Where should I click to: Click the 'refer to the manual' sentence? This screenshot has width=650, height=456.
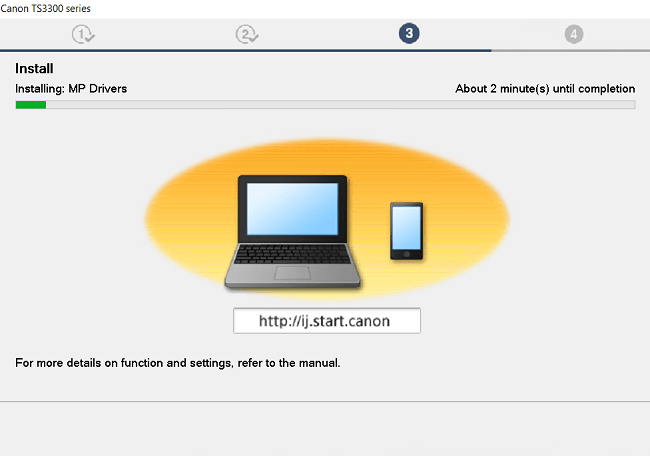177,363
